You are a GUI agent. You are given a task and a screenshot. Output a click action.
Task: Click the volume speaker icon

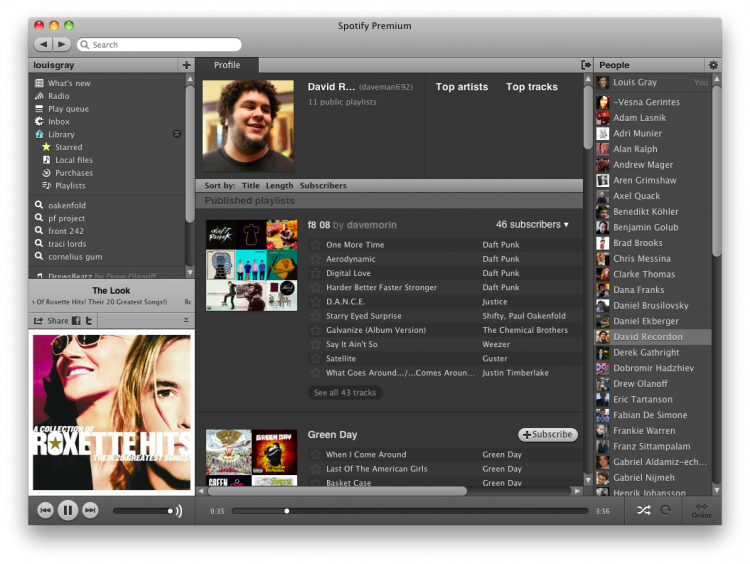tap(179, 511)
